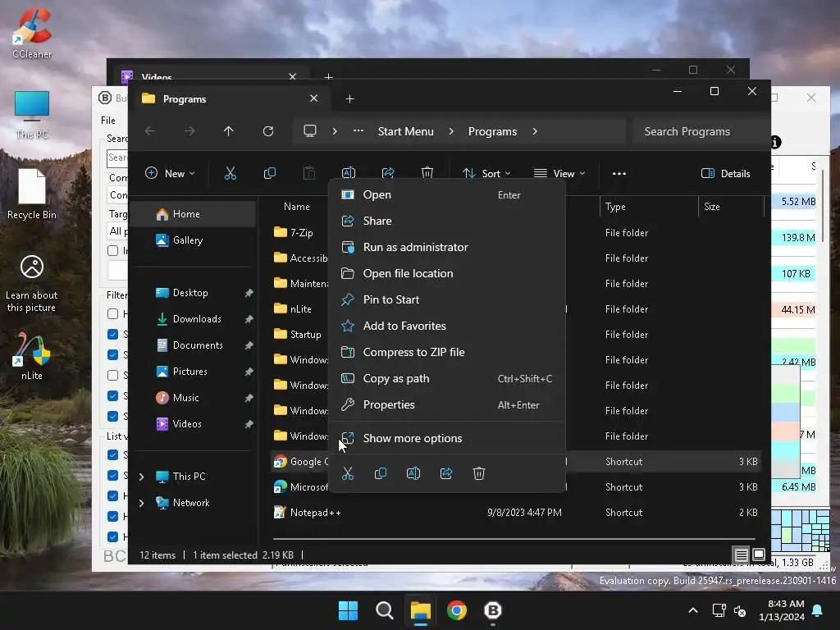Select the Notepad++ shortcut row
The height and width of the screenshot is (630, 840).
[x=515, y=513]
